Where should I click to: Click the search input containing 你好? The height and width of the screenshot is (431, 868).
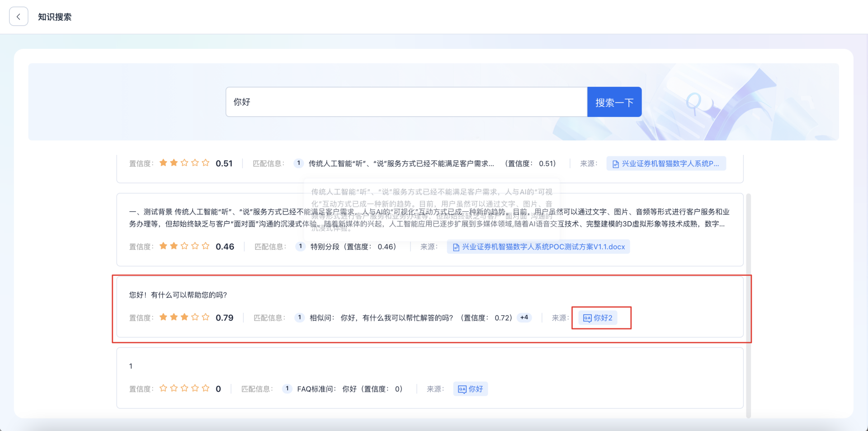406,102
